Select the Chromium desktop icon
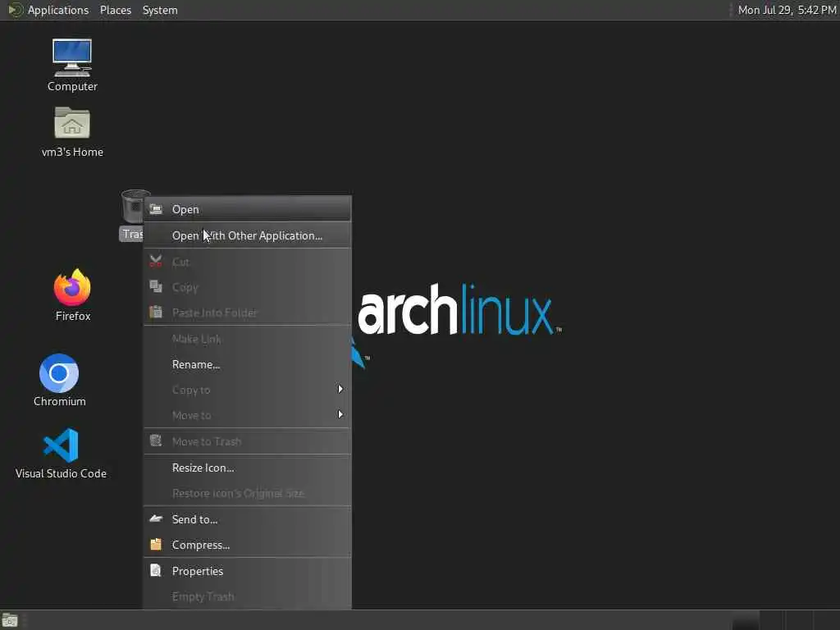The height and width of the screenshot is (630, 840). [59, 381]
